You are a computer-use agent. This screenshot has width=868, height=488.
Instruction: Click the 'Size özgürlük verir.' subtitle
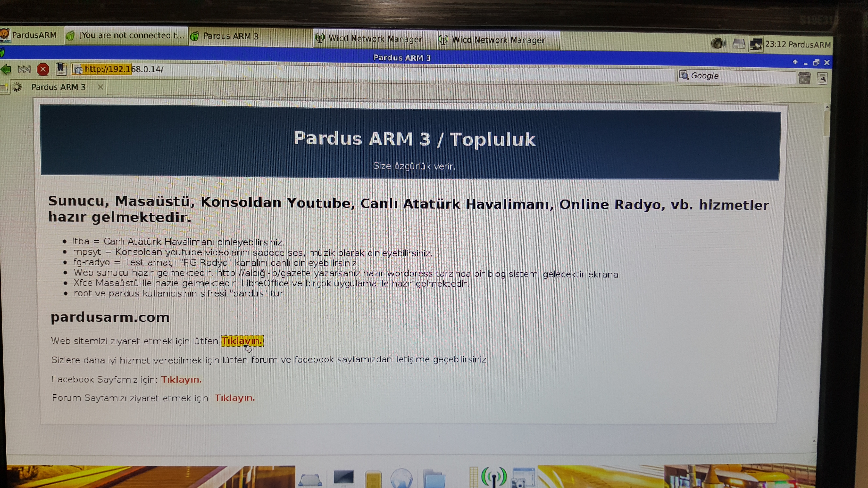click(x=414, y=166)
